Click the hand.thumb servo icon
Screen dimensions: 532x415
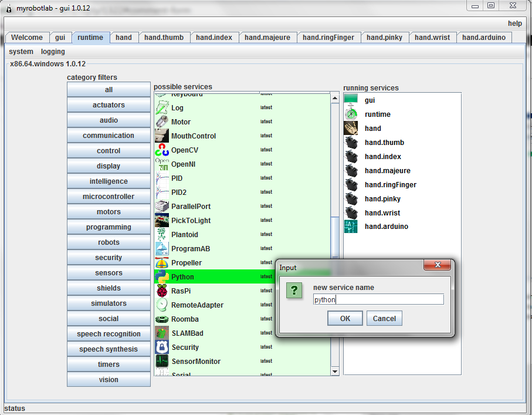pos(351,142)
